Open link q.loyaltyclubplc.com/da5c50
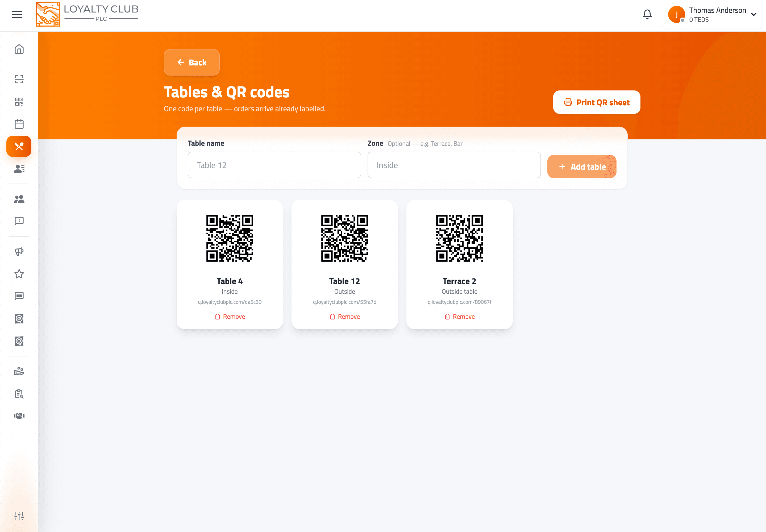Viewport: 766px width, 532px height. (230, 302)
